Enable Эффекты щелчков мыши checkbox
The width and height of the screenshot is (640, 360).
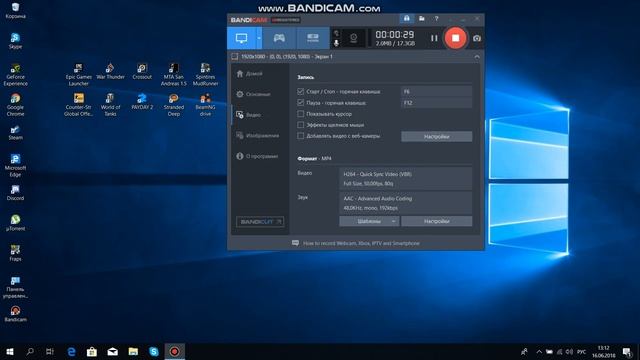coord(301,125)
